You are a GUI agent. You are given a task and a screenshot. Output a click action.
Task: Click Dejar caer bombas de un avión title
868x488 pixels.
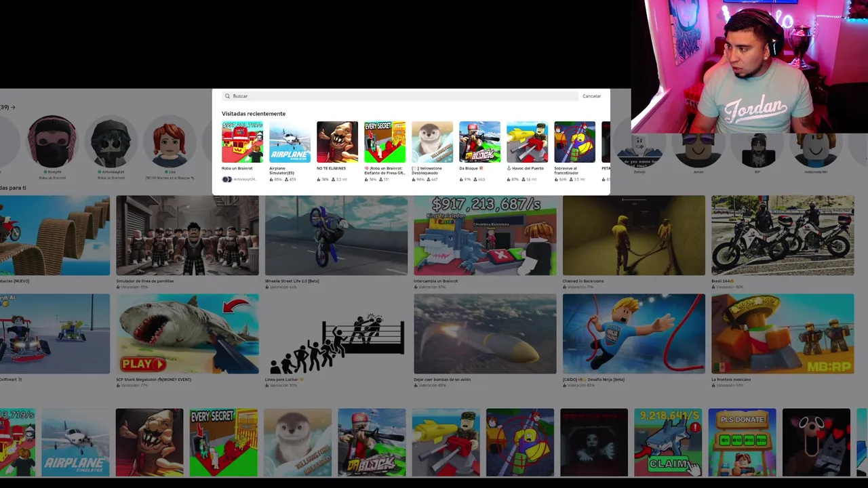[x=442, y=380]
